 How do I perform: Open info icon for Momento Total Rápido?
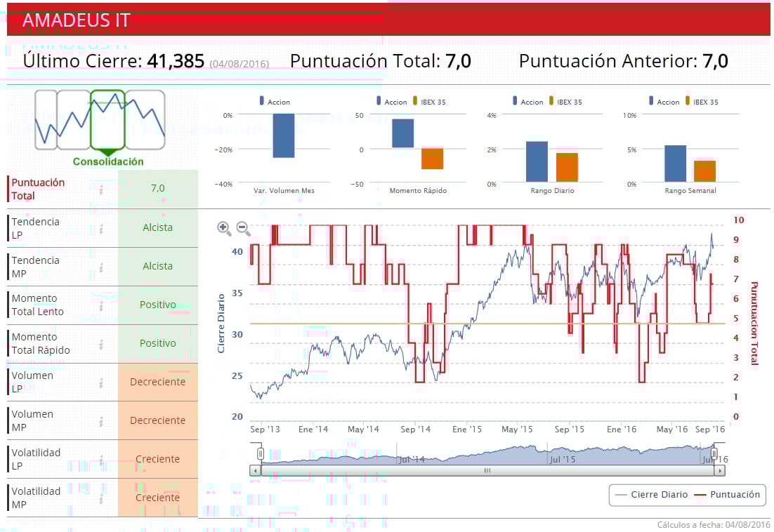click(101, 344)
